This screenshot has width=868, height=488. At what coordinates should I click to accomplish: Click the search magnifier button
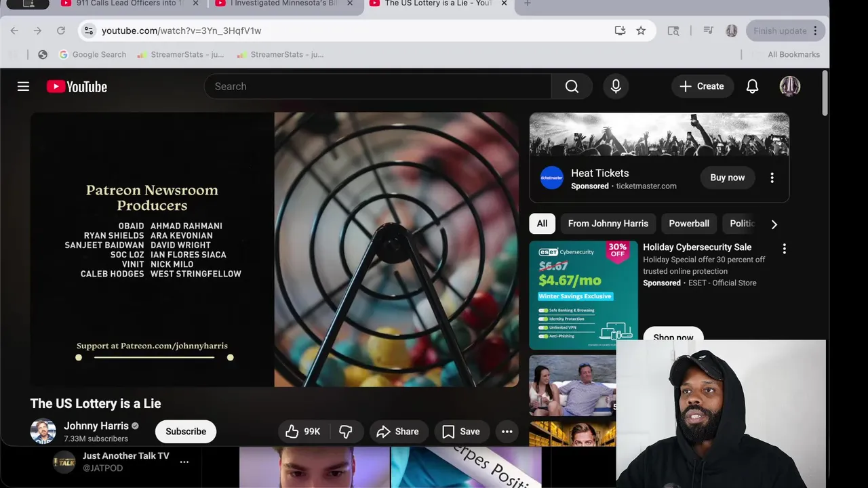(x=572, y=86)
